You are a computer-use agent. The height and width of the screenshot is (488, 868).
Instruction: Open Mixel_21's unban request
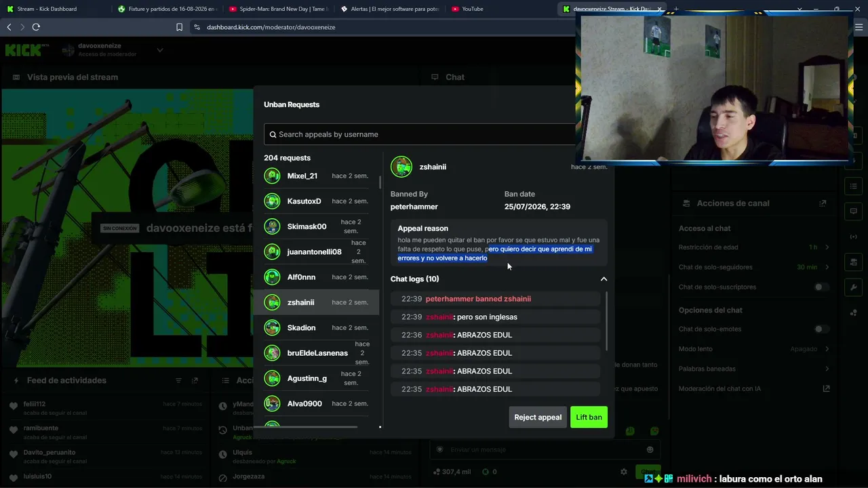point(316,176)
